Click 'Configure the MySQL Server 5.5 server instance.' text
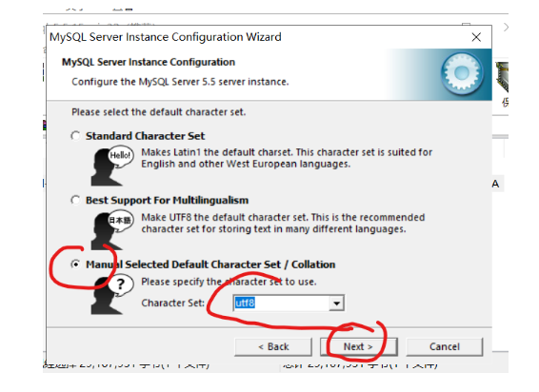The width and height of the screenshot is (539, 392). pos(180,82)
